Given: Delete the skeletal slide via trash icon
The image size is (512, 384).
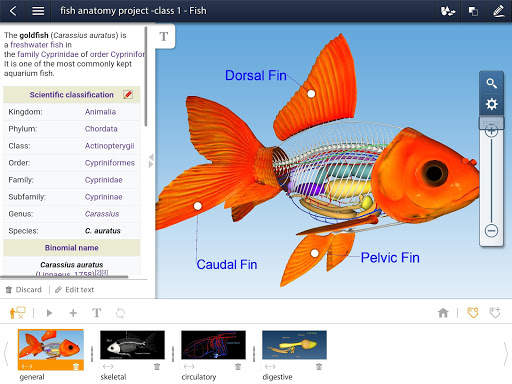Looking at the screenshot, I should (157, 367).
